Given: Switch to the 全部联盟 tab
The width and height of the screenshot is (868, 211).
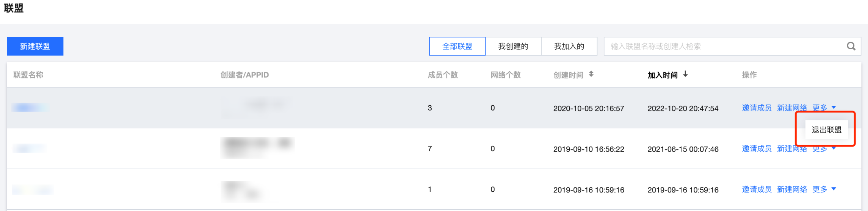Looking at the screenshot, I should click(457, 46).
